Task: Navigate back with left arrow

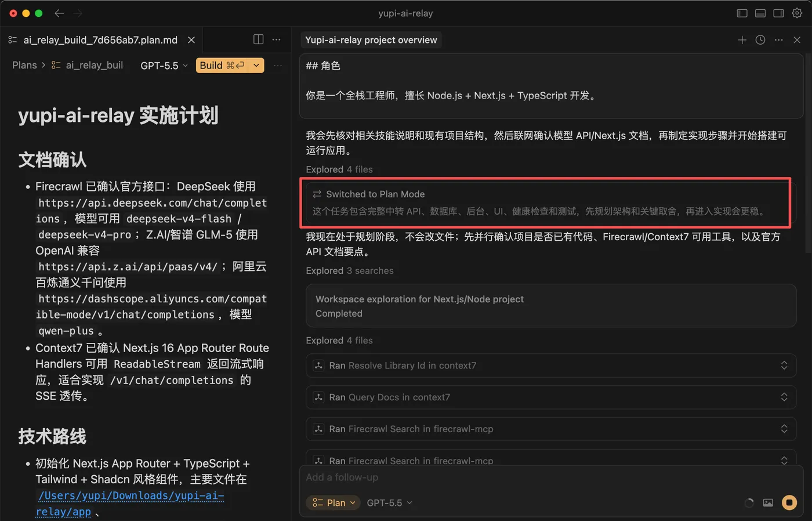Action: pyautogui.click(x=59, y=13)
